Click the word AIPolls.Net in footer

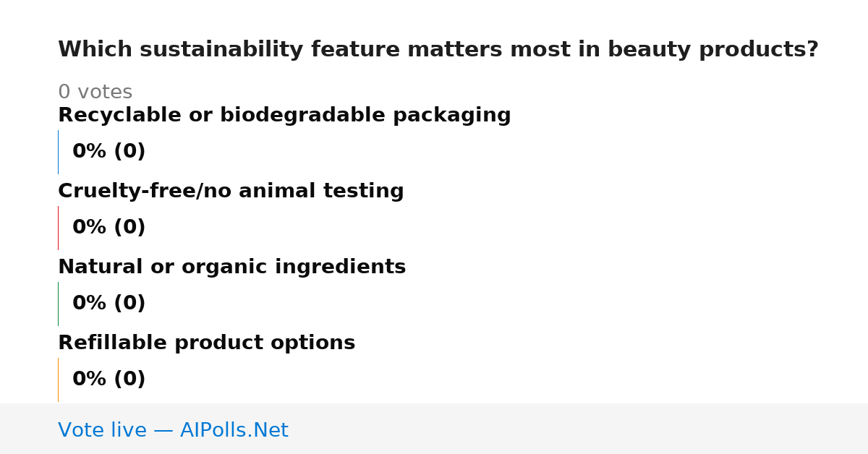234,430
